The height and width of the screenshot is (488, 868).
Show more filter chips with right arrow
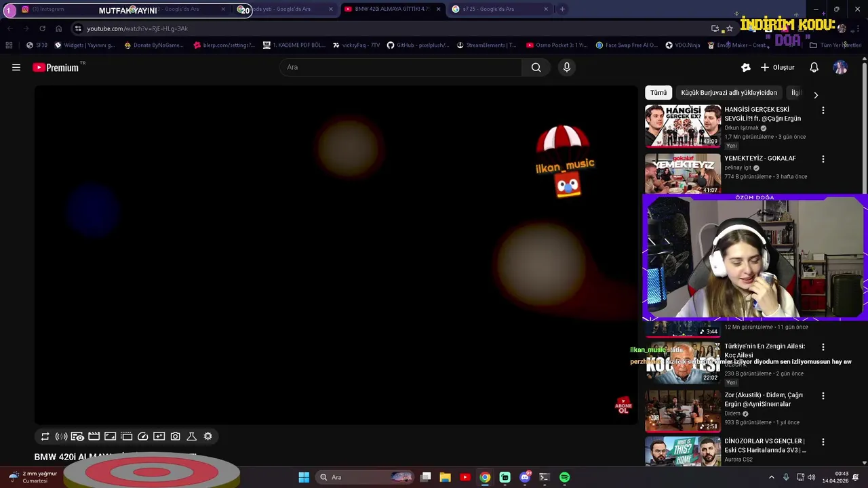point(816,95)
